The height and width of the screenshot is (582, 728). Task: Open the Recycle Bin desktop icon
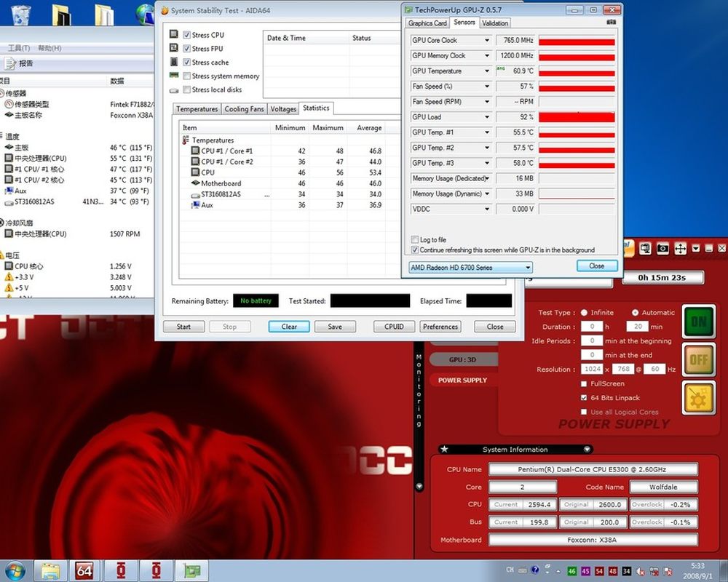coord(20,15)
